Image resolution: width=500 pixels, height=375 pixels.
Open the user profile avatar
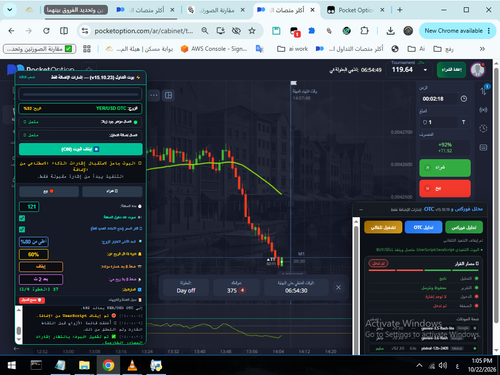pyautogui.click(x=477, y=70)
